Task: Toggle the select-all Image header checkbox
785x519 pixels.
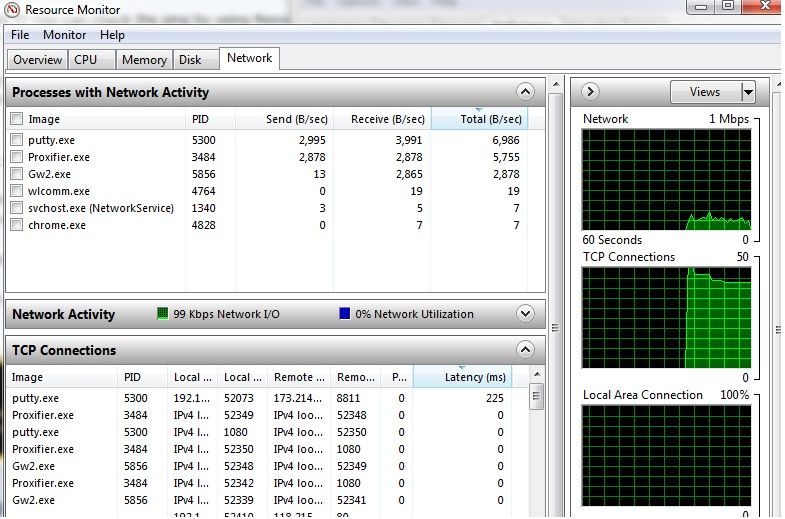Action: [16, 119]
